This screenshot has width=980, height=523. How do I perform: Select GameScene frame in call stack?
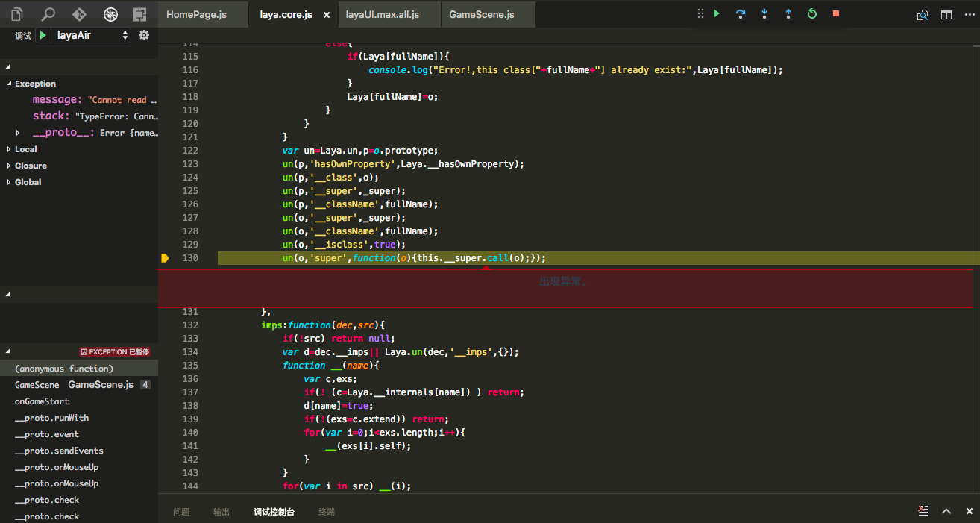[37, 385]
